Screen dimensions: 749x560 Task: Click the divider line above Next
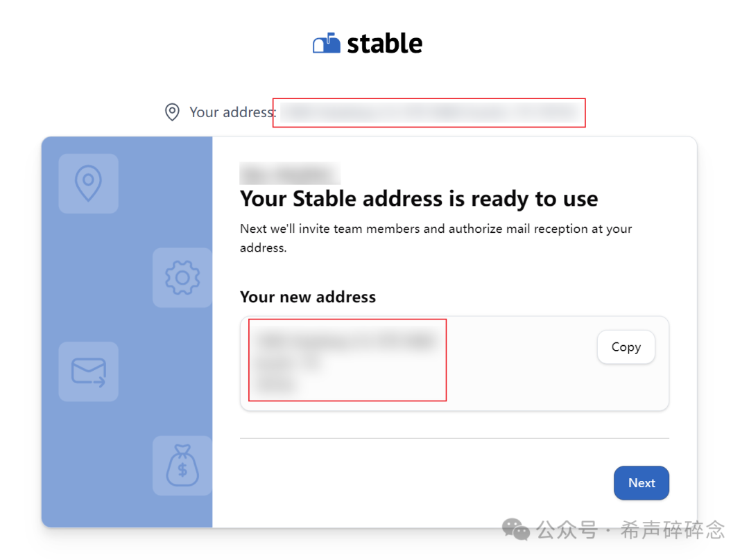click(454, 438)
